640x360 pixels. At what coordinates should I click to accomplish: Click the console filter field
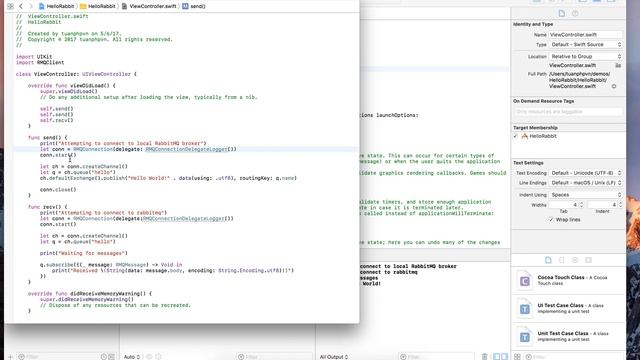click(x=436, y=357)
